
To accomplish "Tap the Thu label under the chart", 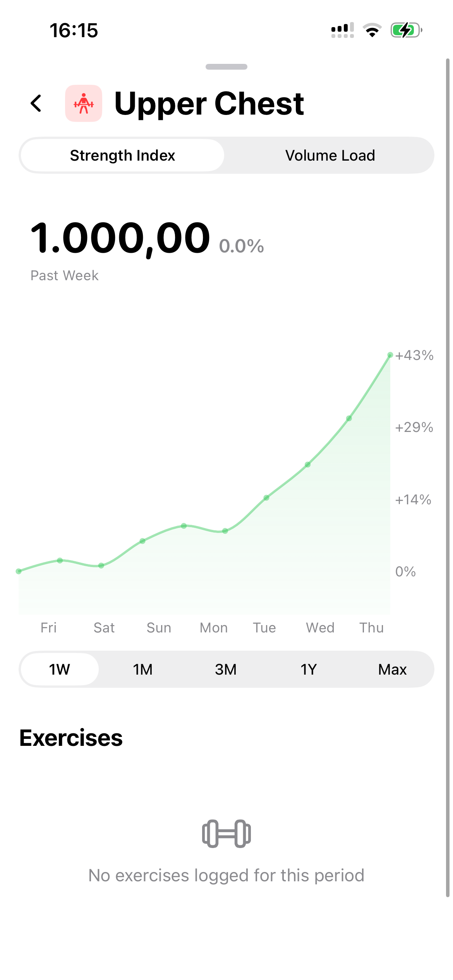I will [x=371, y=627].
